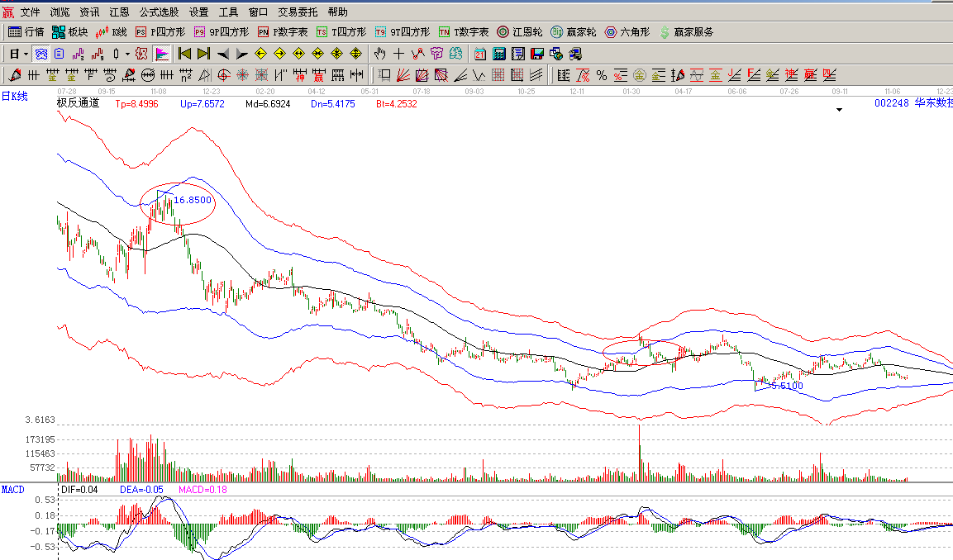Toggle the highlighted blue icon beside period selector

[x=41, y=54]
